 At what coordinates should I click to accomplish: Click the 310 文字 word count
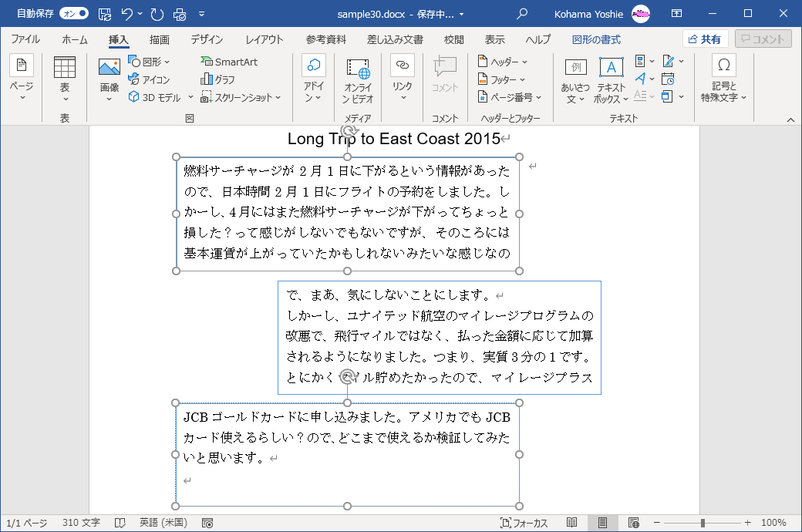click(81, 523)
